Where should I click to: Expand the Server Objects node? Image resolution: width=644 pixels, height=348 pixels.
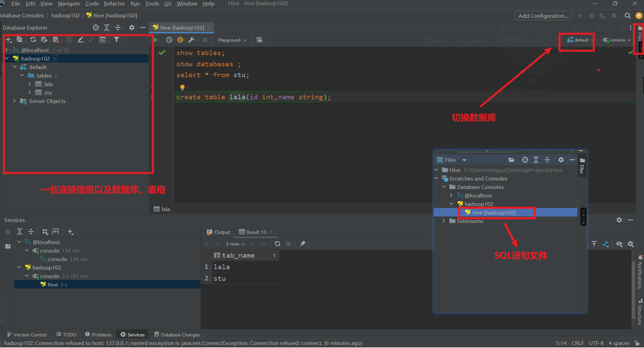pyautogui.click(x=14, y=101)
